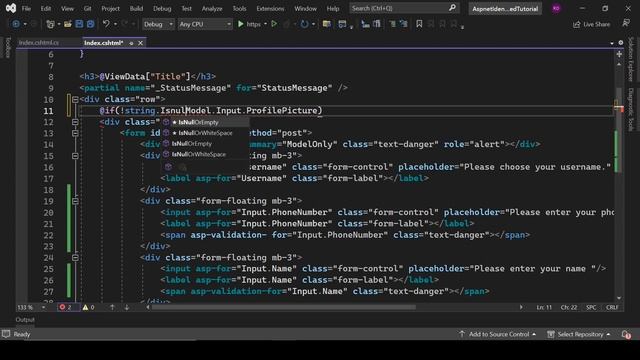Click the Live Share button

pos(591,24)
